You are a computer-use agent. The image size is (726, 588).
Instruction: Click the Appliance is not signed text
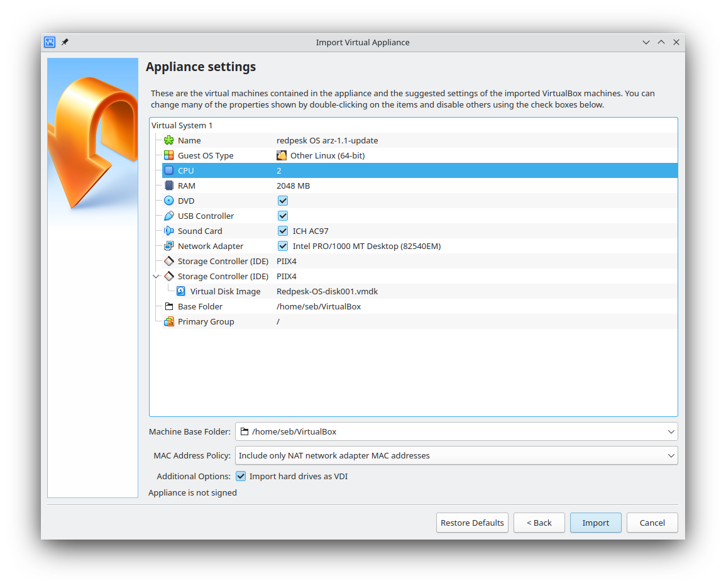[x=192, y=492]
